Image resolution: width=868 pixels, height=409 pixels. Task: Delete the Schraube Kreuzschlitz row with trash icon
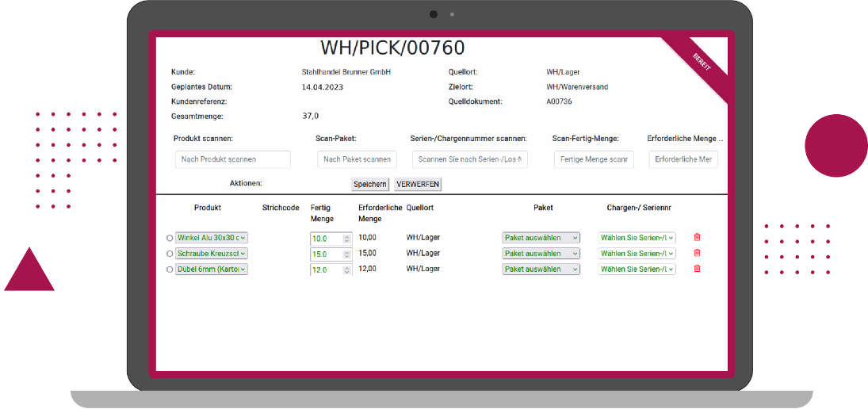point(697,253)
